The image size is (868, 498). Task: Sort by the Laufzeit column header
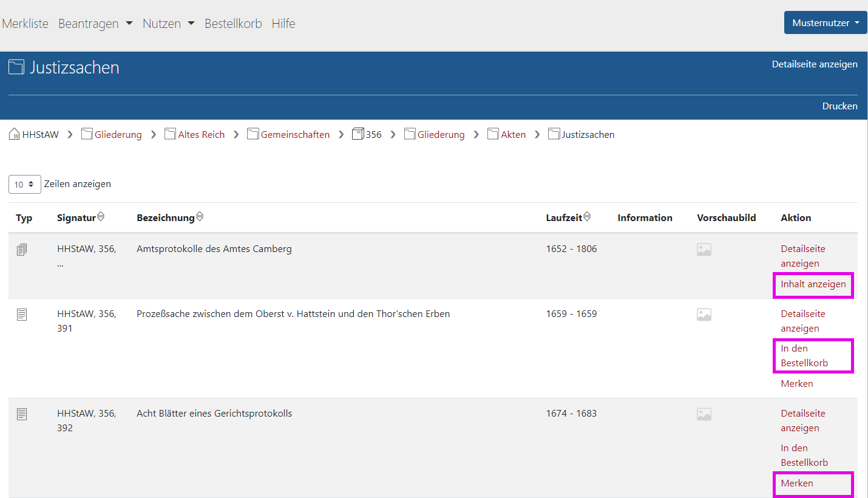564,217
